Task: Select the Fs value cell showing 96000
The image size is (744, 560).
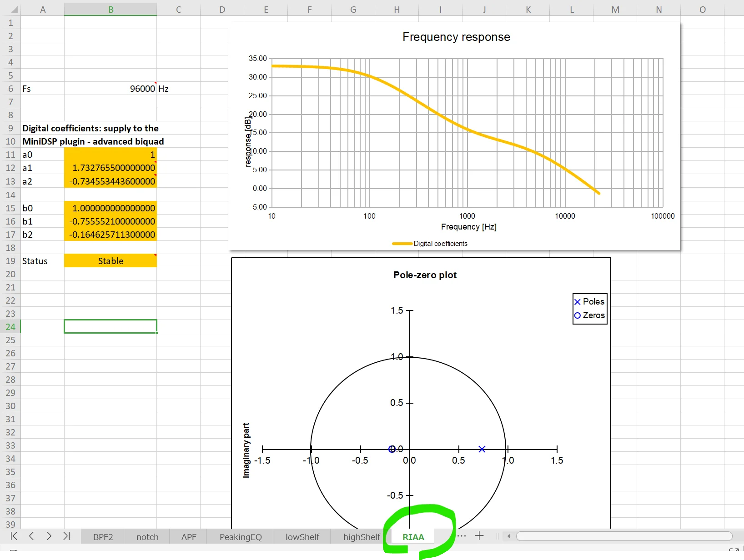Action: pos(111,89)
